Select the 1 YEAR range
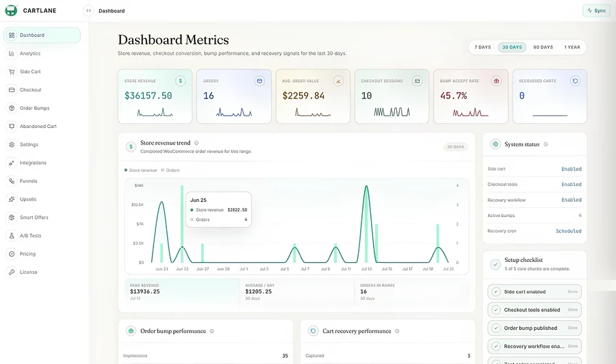 [x=572, y=47]
